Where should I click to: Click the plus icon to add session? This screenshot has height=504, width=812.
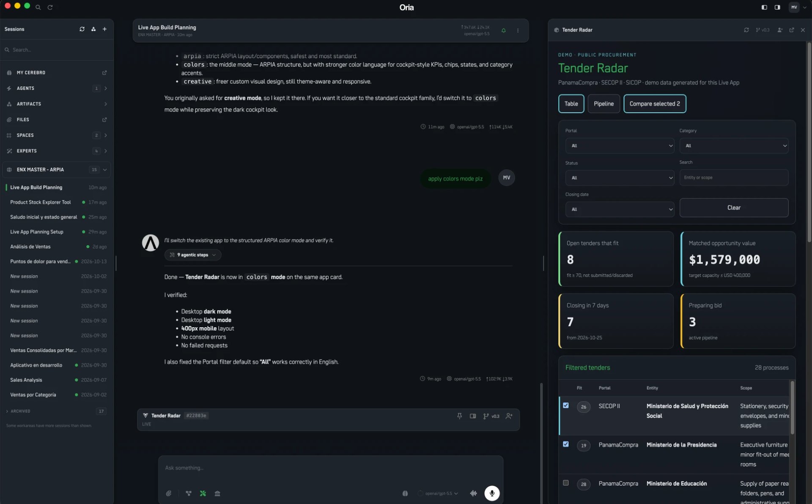coord(104,29)
